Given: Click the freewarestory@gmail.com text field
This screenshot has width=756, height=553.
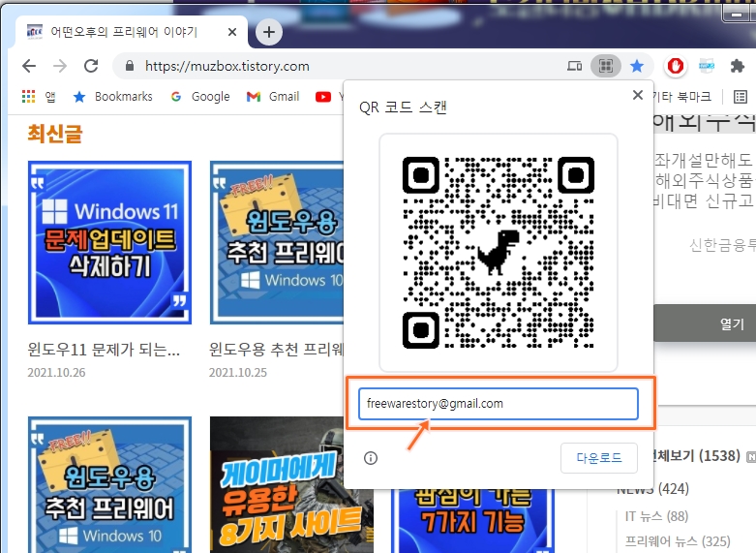Looking at the screenshot, I should tap(499, 404).
